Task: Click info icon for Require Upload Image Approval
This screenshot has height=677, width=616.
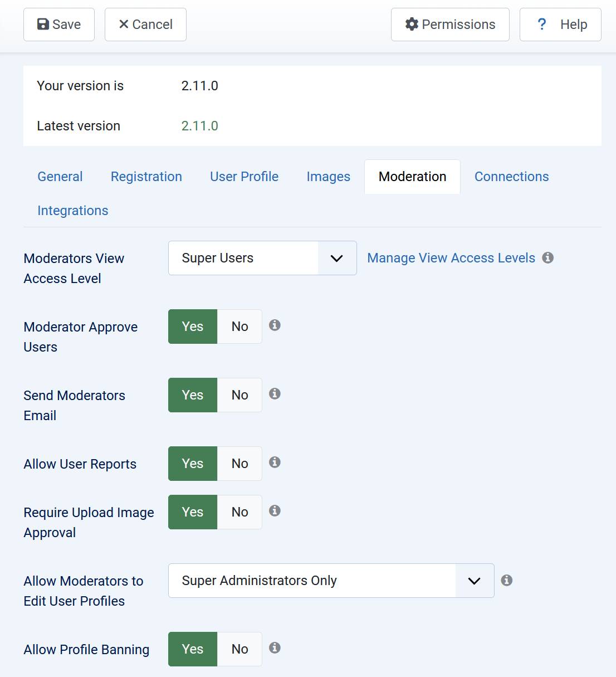Action: 275,511
